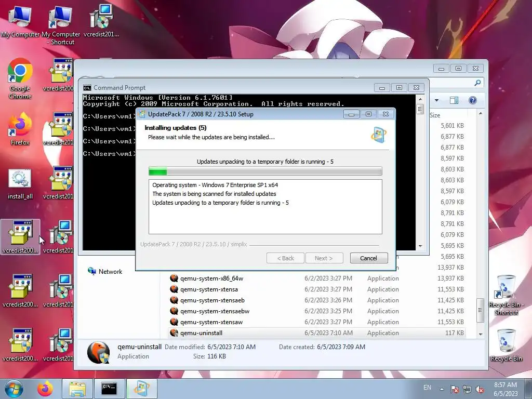Open My Computer desktop icon
The image size is (532, 399).
[20, 21]
